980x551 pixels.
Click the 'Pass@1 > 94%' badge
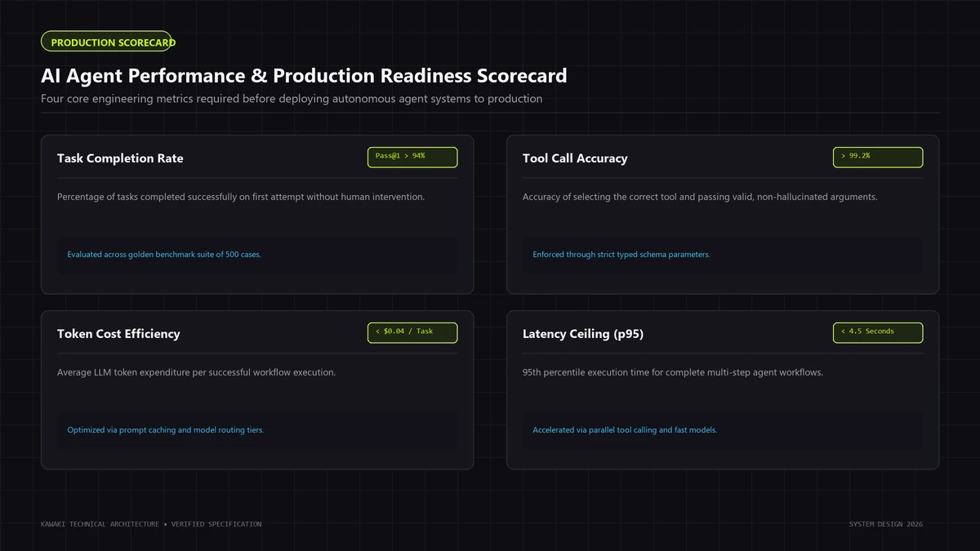412,157
